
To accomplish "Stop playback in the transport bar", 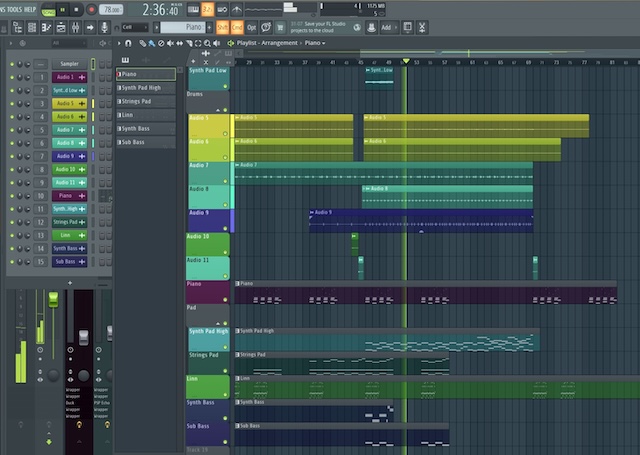I will pos(76,9).
